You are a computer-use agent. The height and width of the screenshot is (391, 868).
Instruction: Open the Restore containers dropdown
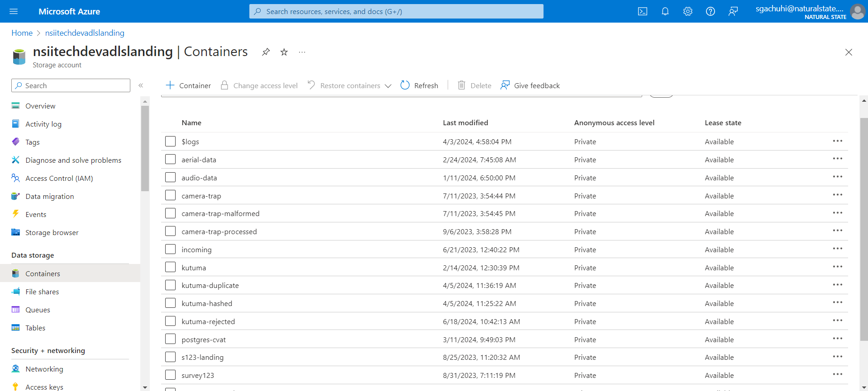click(x=349, y=85)
